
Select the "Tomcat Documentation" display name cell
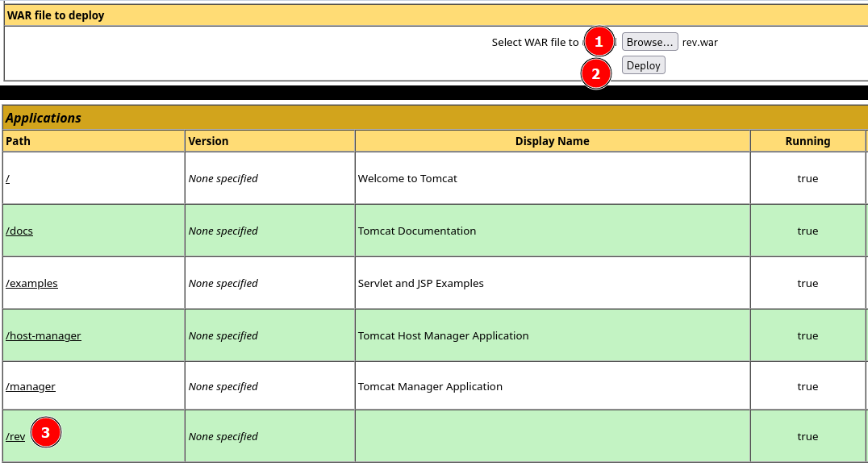pyautogui.click(x=417, y=231)
